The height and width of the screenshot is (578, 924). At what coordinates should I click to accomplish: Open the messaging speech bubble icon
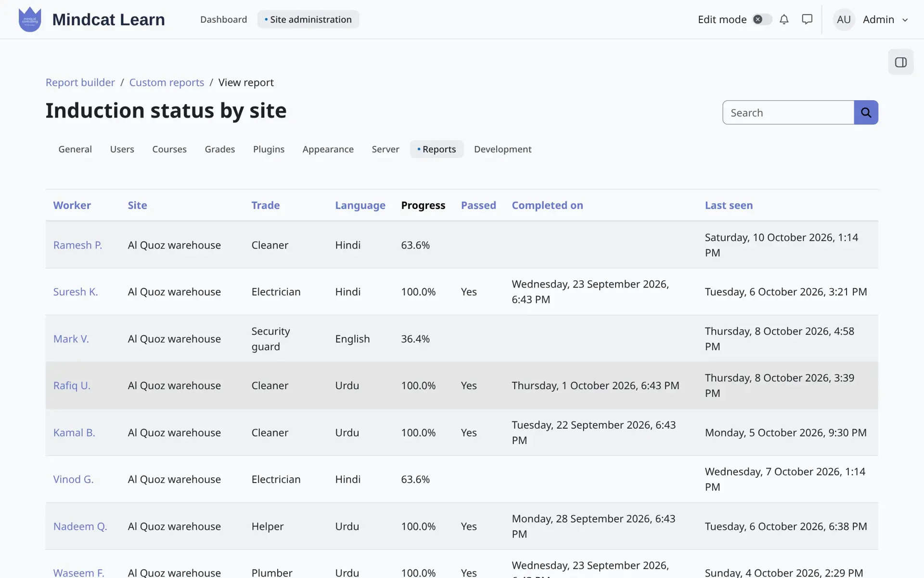(x=807, y=19)
